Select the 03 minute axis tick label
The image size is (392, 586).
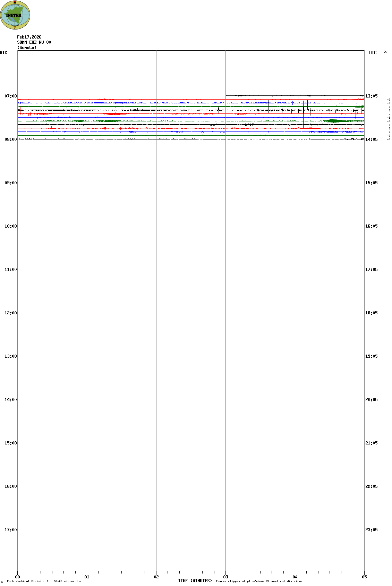[225, 577]
